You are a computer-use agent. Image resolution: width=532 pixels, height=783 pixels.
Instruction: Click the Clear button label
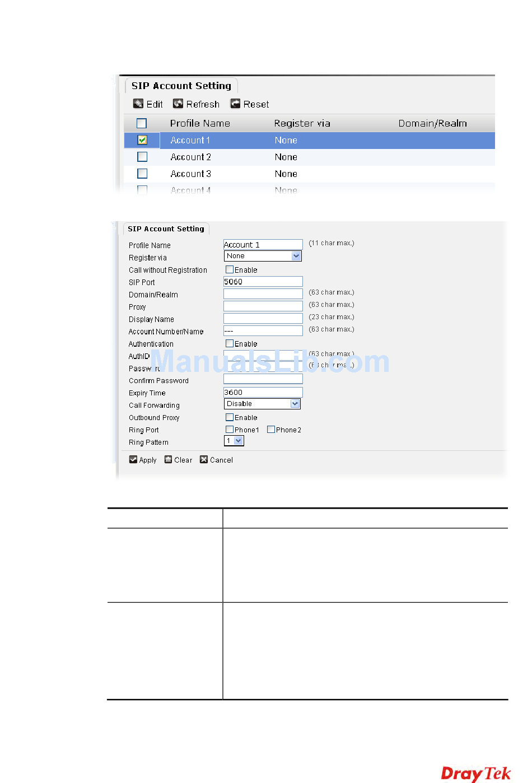(x=183, y=460)
